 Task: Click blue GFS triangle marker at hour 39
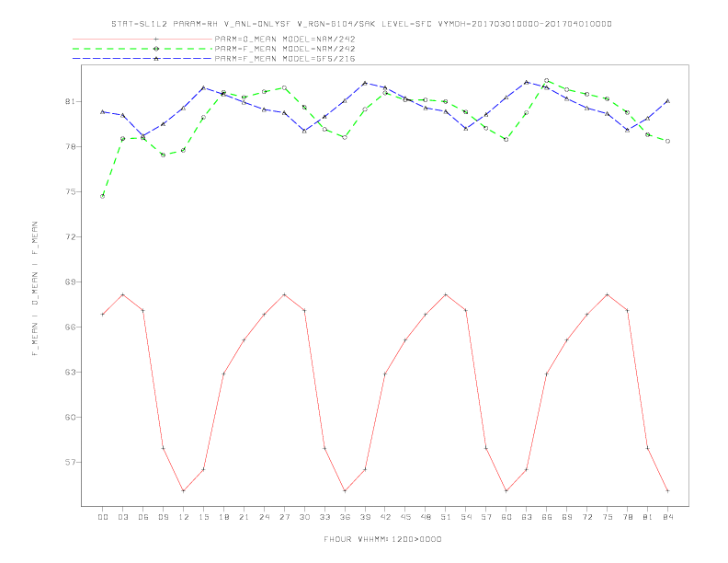365,83
